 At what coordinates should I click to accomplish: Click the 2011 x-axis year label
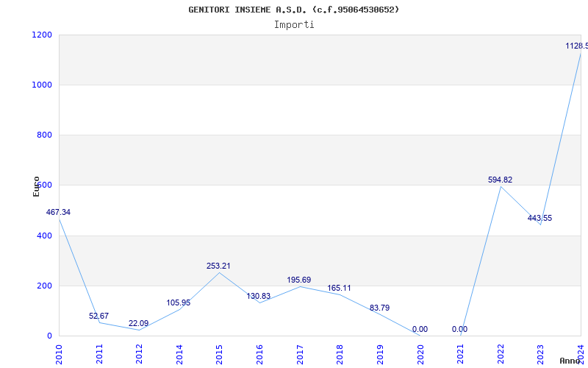99,355
